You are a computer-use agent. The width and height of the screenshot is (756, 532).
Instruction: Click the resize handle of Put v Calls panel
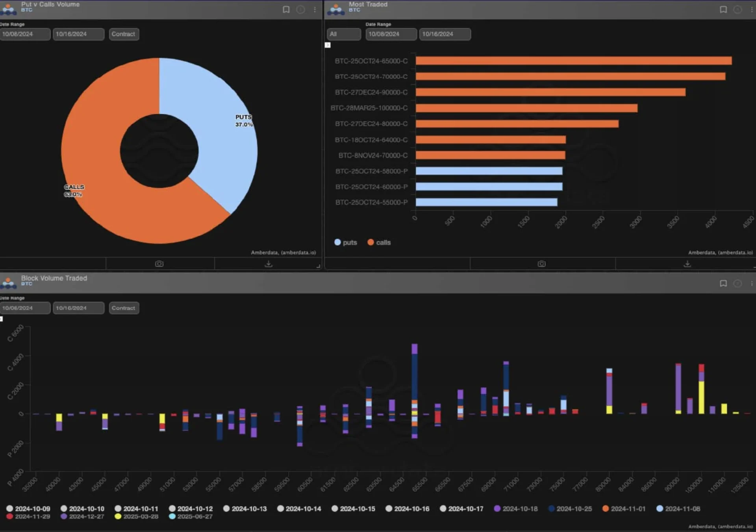318,266
